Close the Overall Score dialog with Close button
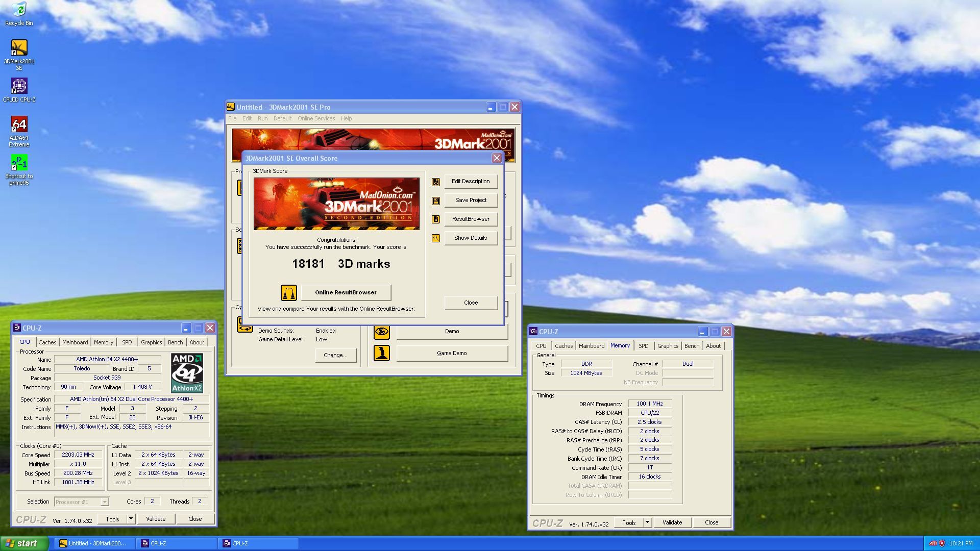Image resolution: width=980 pixels, height=551 pixels. [x=471, y=303]
